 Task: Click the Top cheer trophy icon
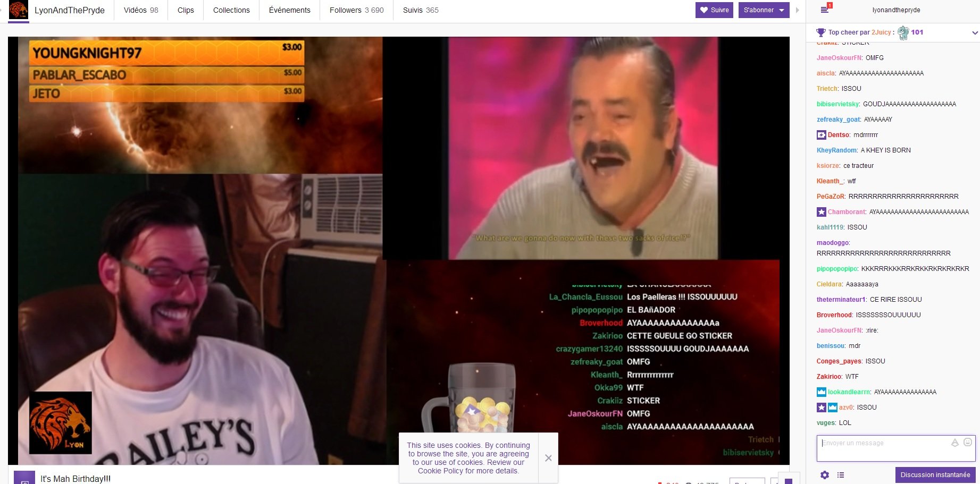coord(821,32)
